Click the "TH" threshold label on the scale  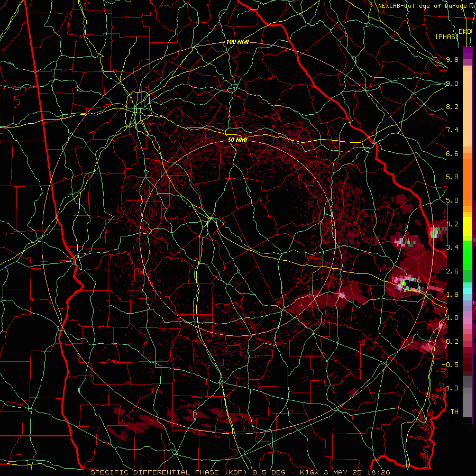(x=454, y=412)
